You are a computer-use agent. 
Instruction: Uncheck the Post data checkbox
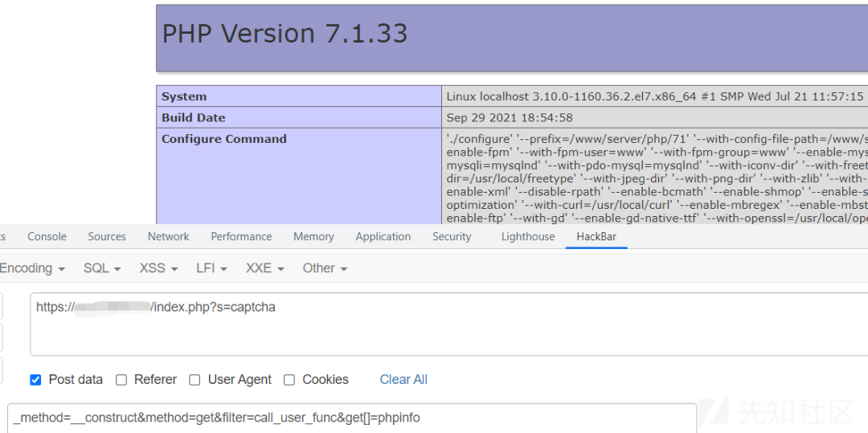[x=35, y=380]
